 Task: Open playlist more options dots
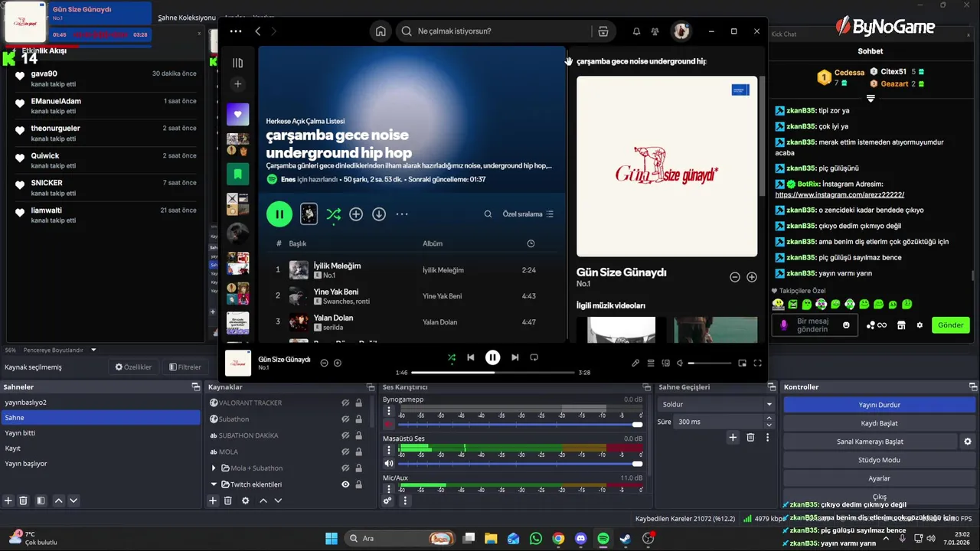tap(402, 214)
